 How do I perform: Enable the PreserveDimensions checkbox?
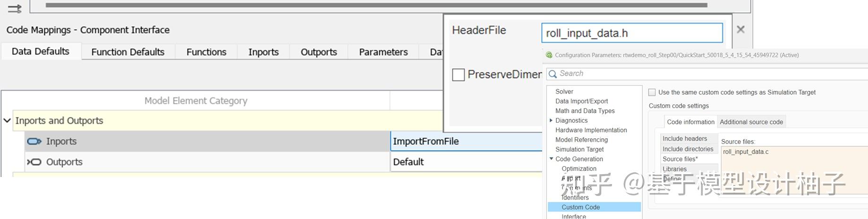[x=458, y=75]
